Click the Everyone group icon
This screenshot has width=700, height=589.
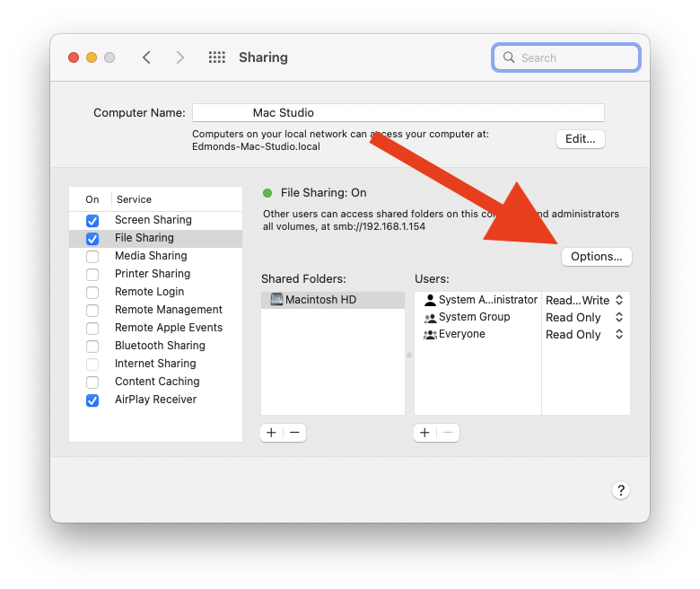(430, 335)
